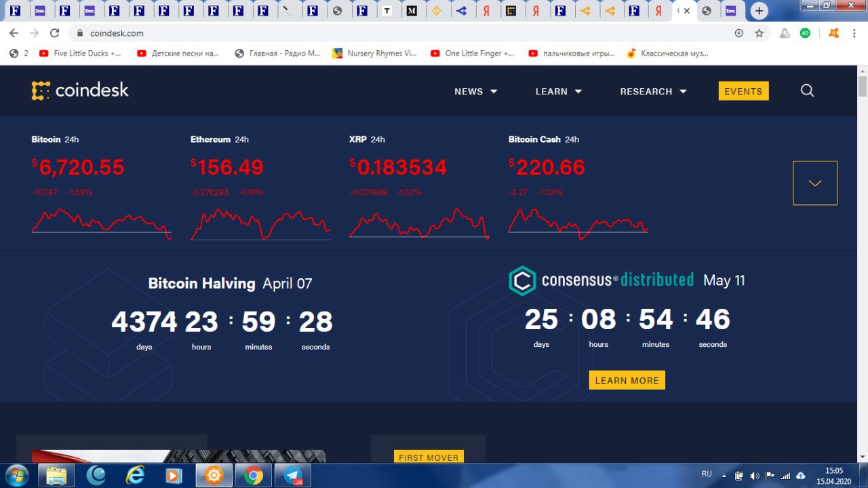868x488 pixels.
Task: Expand price ticker with the chevron box
Action: point(815,183)
